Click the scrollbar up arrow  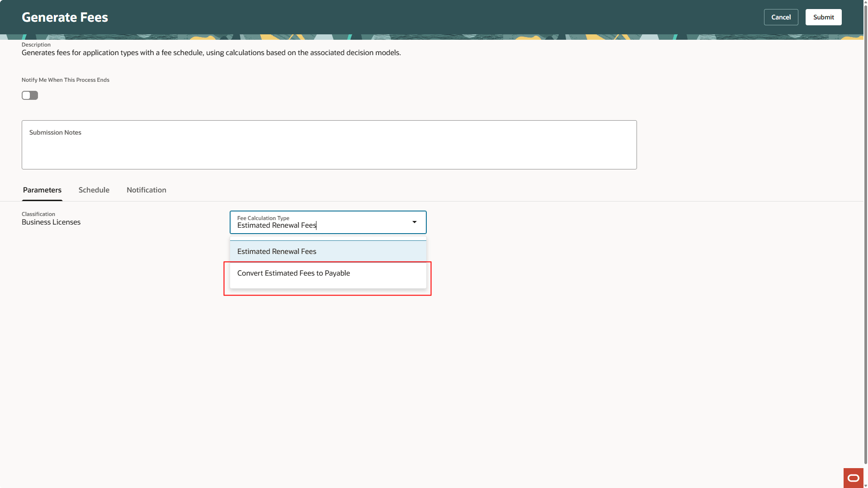tap(865, 2)
